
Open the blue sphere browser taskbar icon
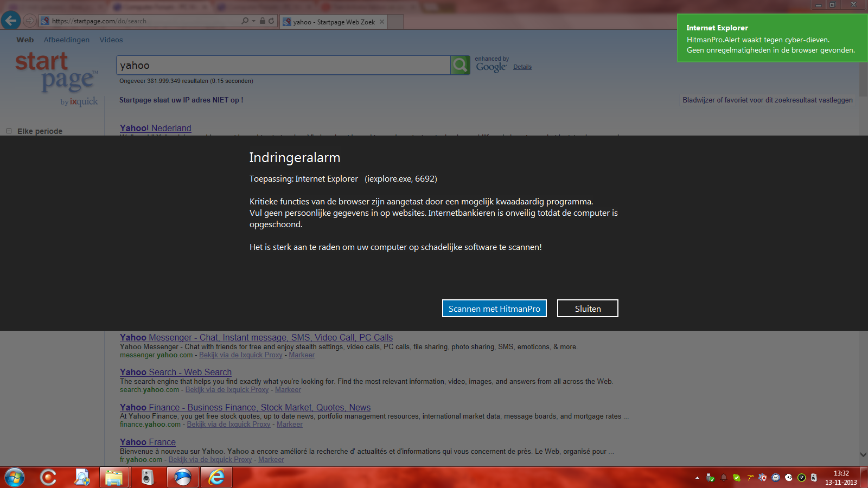tap(182, 477)
